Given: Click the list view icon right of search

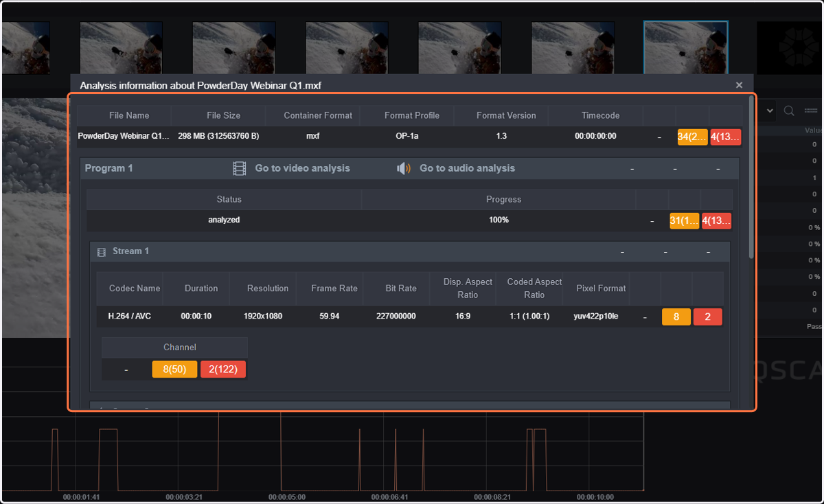Looking at the screenshot, I should (x=811, y=111).
